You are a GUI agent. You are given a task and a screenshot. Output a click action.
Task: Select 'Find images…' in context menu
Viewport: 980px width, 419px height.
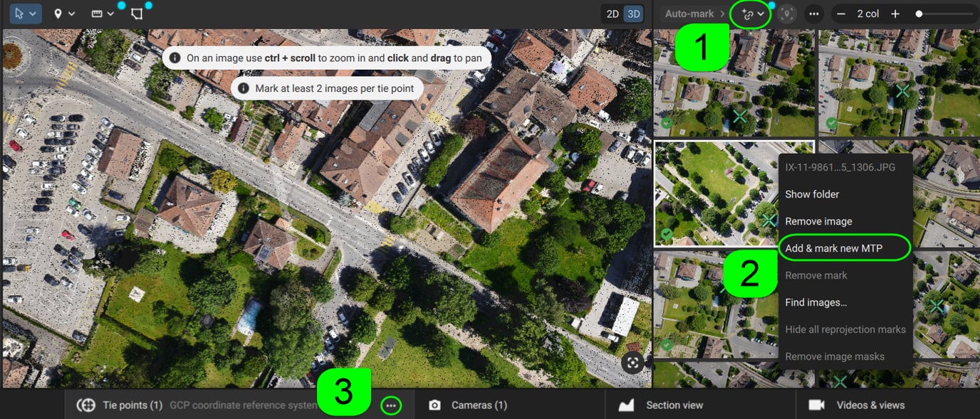point(815,302)
